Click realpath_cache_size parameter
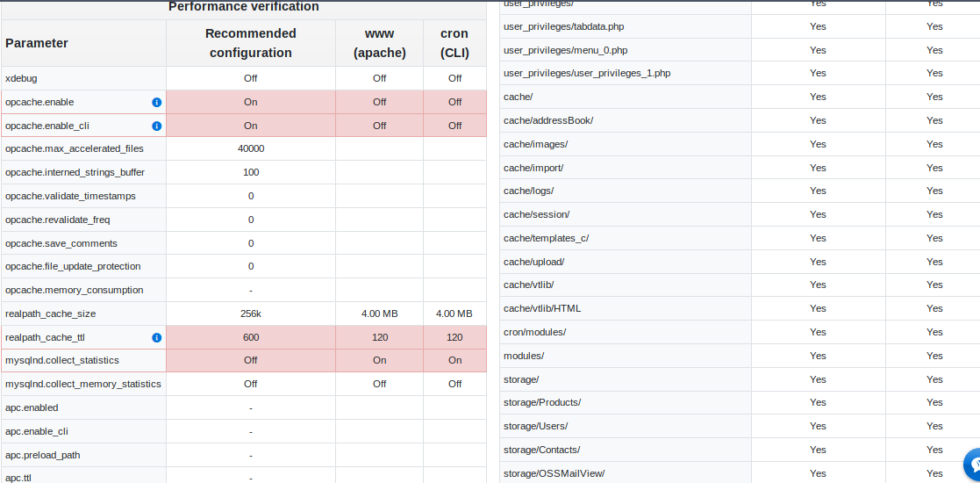This screenshot has width=980, height=483. pyautogui.click(x=50, y=314)
